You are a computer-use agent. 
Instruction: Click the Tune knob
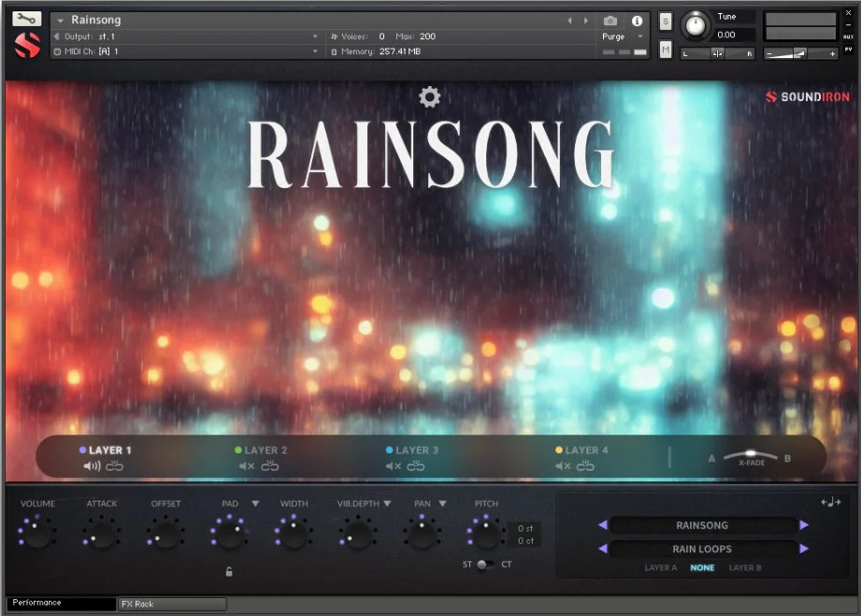click(x=696, y=26)
